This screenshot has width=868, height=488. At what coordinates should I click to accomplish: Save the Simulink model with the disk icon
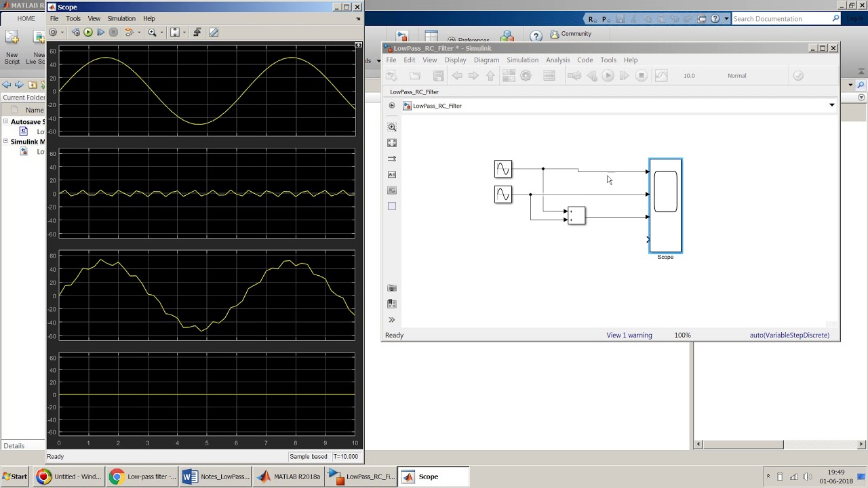[x=438, y=76]
